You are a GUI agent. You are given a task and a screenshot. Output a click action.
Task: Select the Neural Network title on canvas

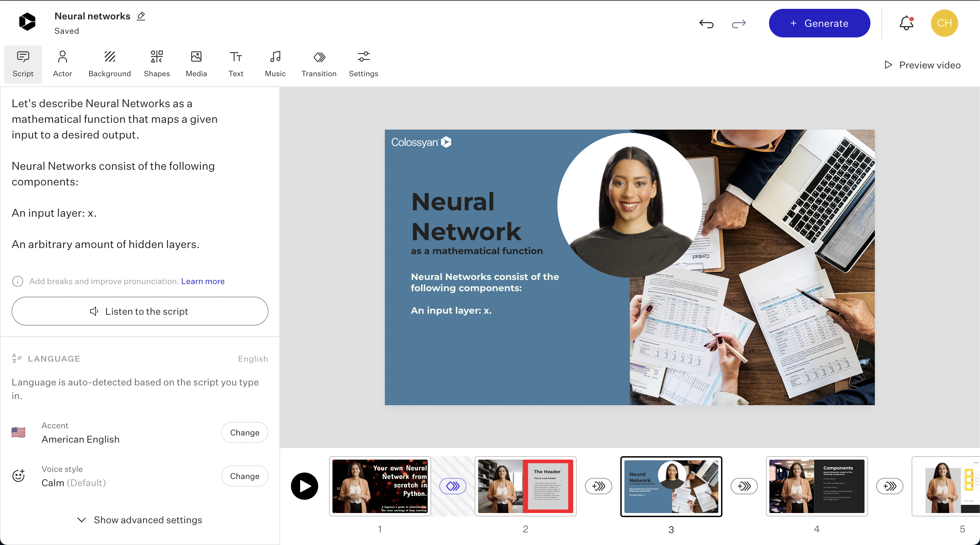click(x=467, y=216)
